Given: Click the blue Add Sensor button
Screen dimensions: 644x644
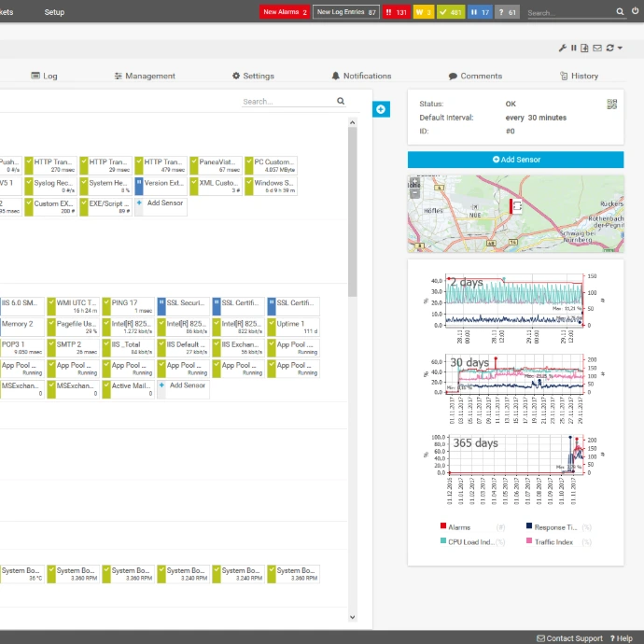Looking at the screenshot, I should click(x=515, y=160).
